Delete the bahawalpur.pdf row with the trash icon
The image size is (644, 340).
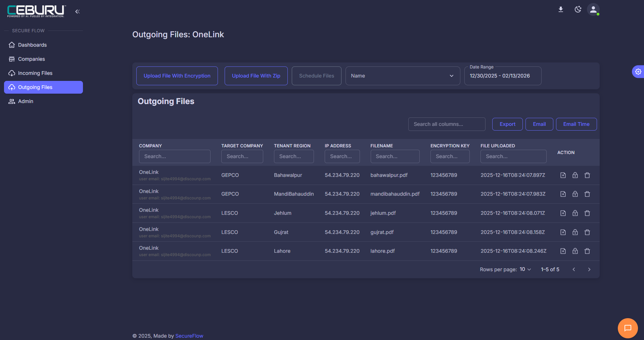[x=587, y=175]
